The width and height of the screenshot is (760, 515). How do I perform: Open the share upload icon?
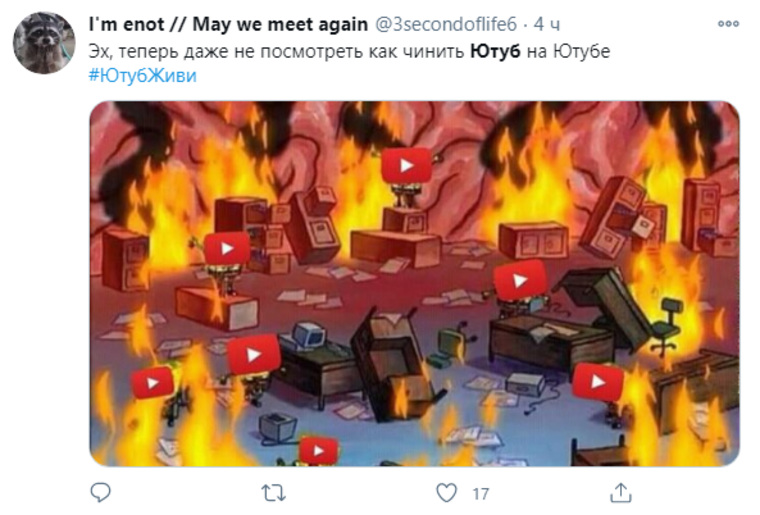click(620, 493)
